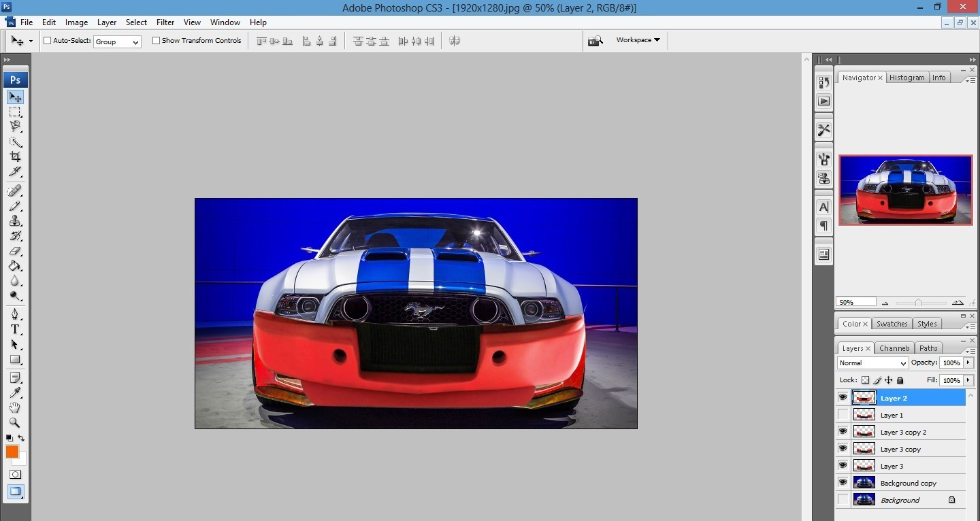Select the Crop tool
This screenshot has height=521, width=980.
tap(15, 156)
